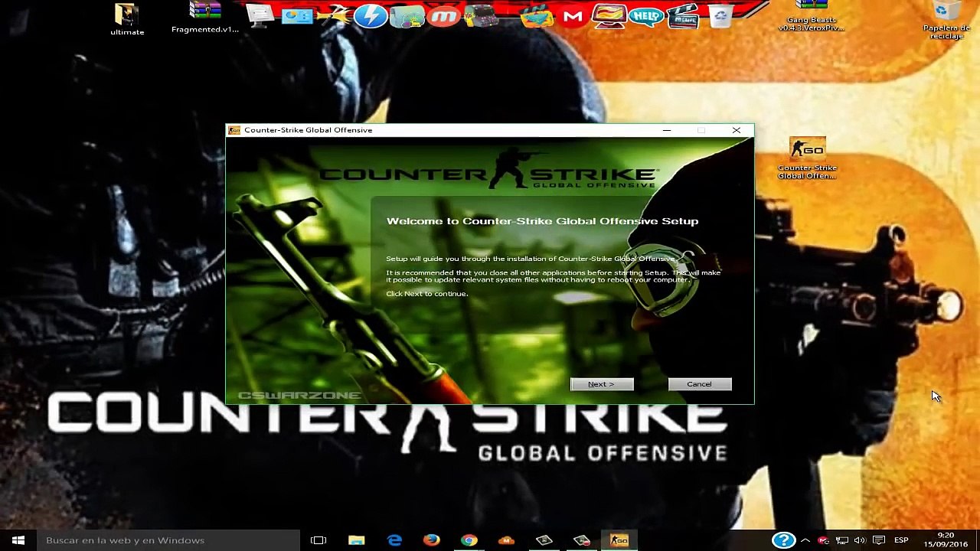
Task: Select the Gang Beasts desktop archive icon
Action: tap(811, 17)
